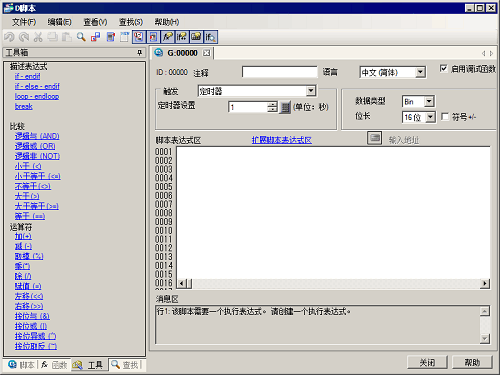Click the calculator icon beside timer value
Image resolution: width=500 pixels, height=375 pixels.
pyautogui.click(x=285, y=107)
